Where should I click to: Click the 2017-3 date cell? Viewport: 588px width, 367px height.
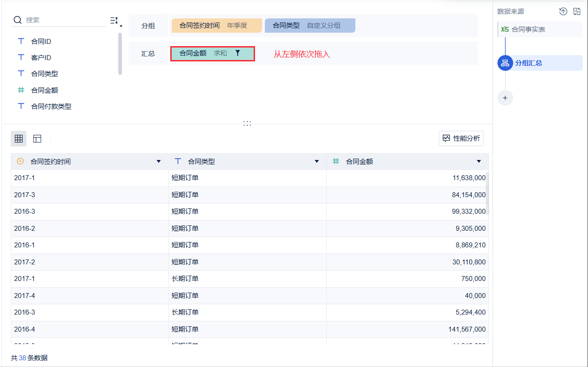(90, 195)
